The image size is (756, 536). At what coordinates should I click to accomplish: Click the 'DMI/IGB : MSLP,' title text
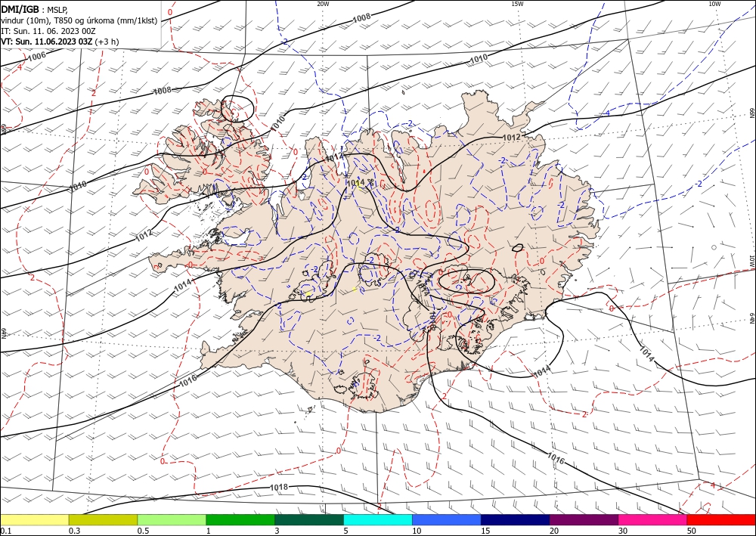click(35, 9)
